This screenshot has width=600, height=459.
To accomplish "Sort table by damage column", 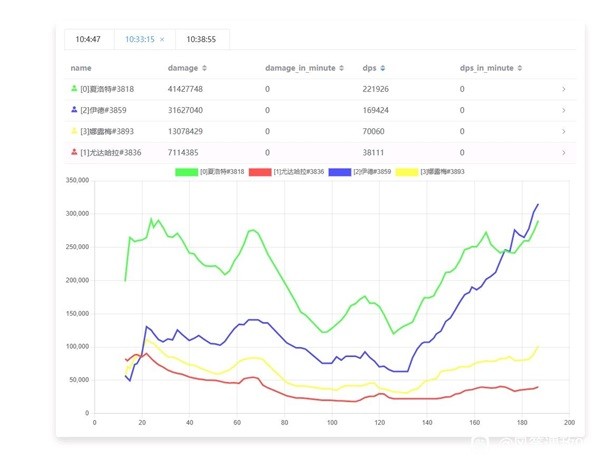I will point(205,68).
